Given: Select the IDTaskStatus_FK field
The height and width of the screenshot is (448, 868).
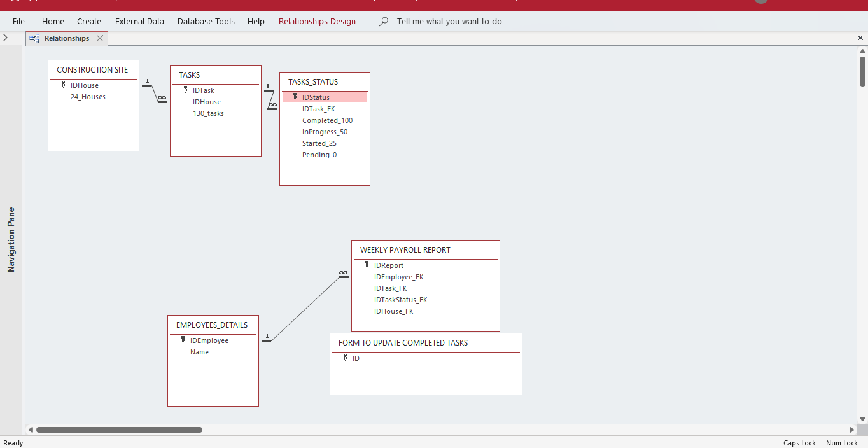Looking at the screenshot, I should pos(401,300).
